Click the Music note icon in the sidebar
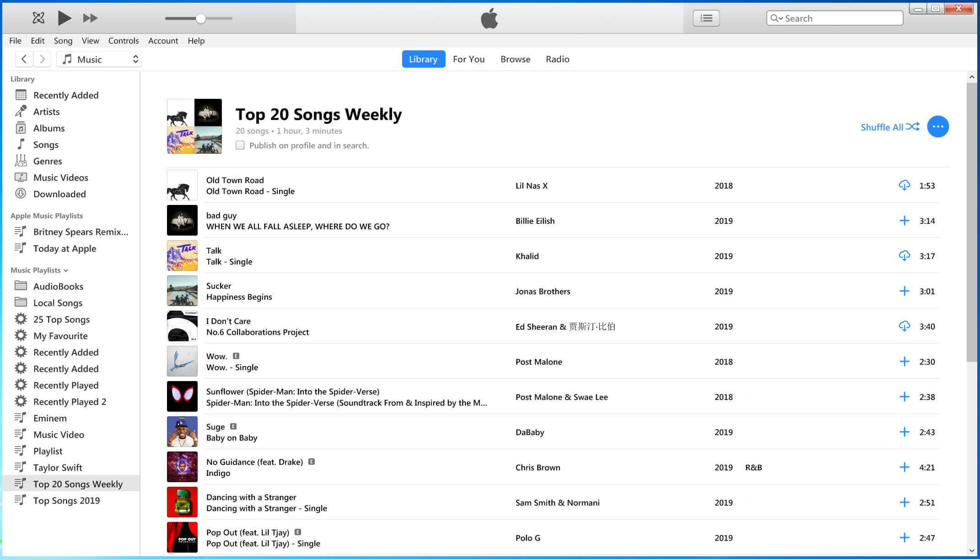 [21, 143]
